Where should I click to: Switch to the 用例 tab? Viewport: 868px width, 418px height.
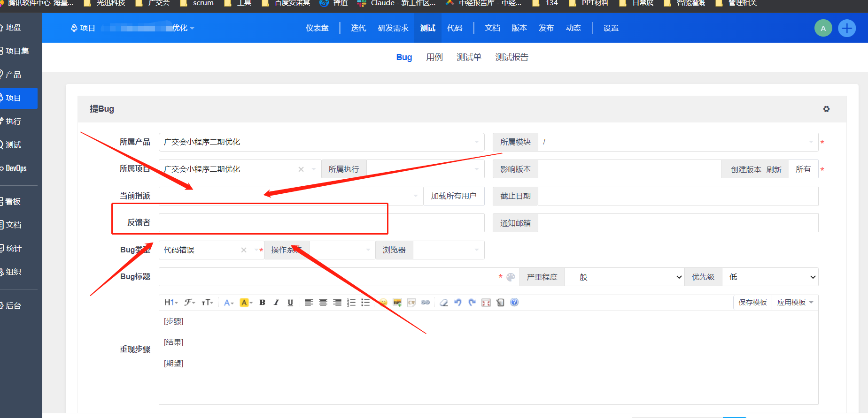(x=434, y=57)
